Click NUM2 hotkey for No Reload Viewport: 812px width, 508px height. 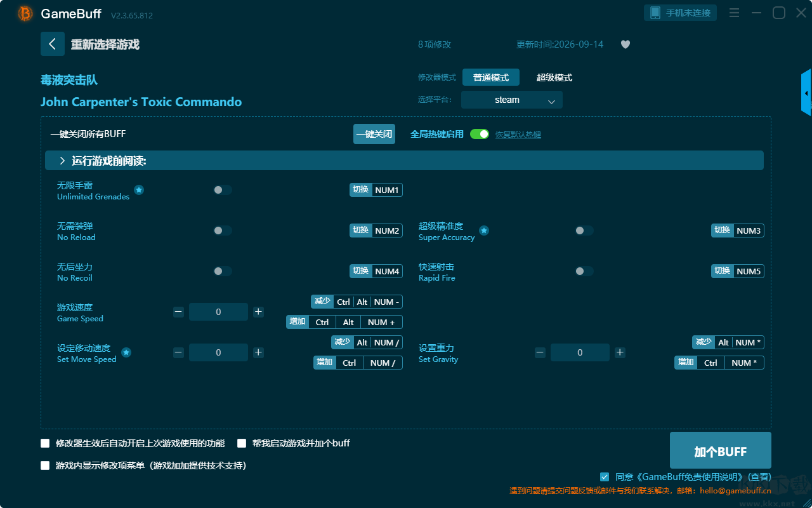pos(376,231)
